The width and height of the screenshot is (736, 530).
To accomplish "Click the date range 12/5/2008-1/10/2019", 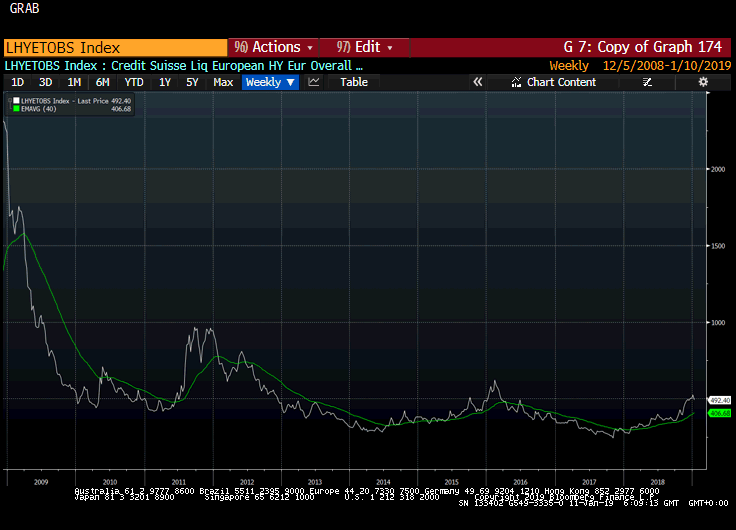I will click(x=666, y=65).
